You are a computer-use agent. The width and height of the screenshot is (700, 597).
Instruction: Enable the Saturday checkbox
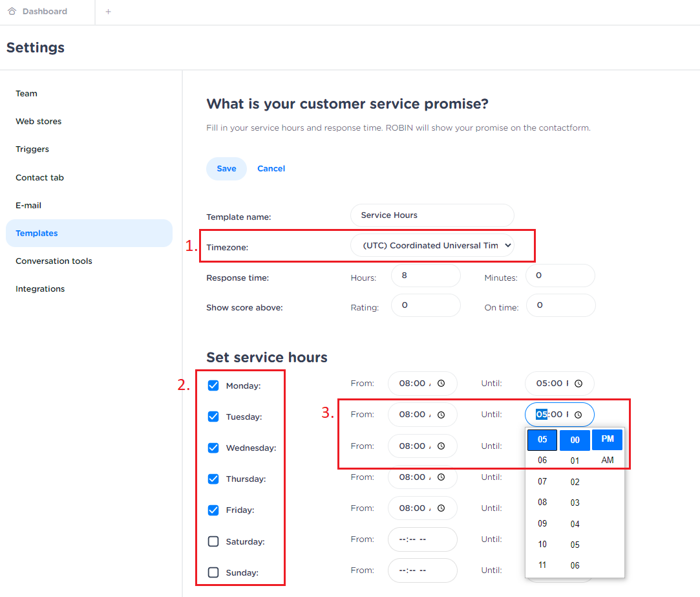click(x=213, y=541)
